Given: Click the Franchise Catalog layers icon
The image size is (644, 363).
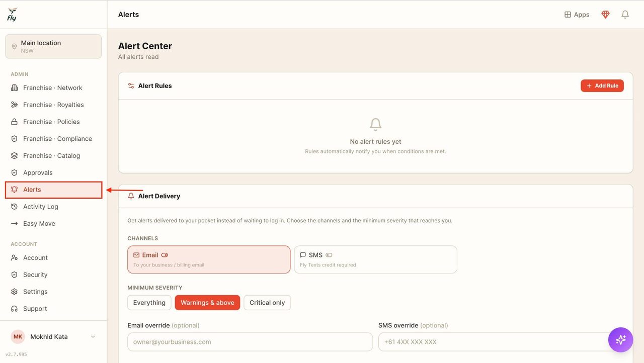Looking at the screenshot, I should (x=14, y=156).
